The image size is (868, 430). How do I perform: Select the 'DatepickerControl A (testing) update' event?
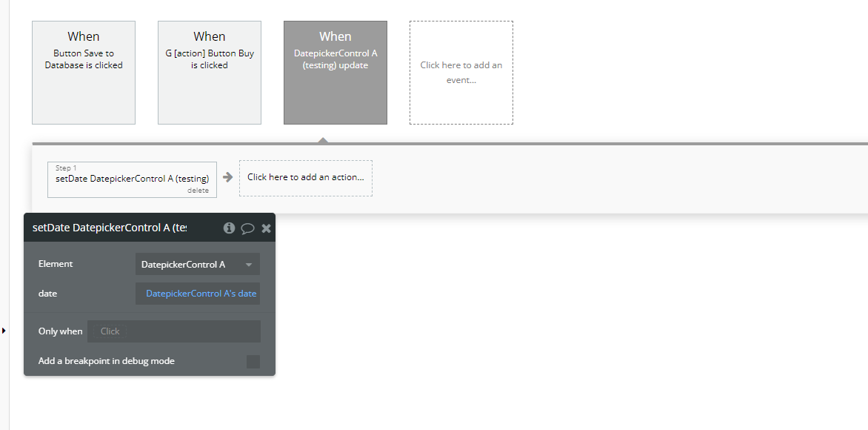(x=335, y=72)
